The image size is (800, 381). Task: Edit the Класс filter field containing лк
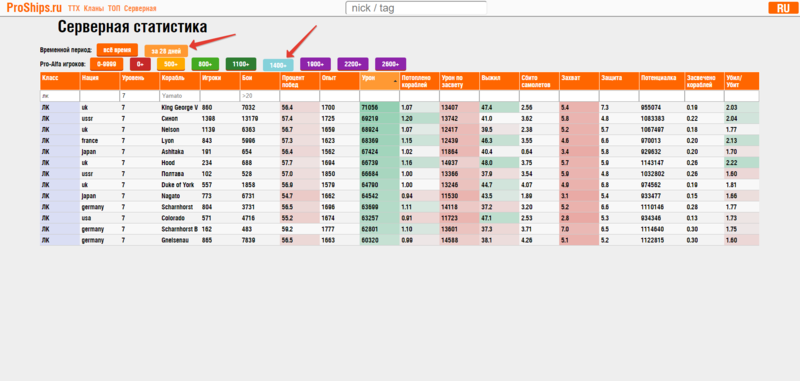click(x=60, y=96)
